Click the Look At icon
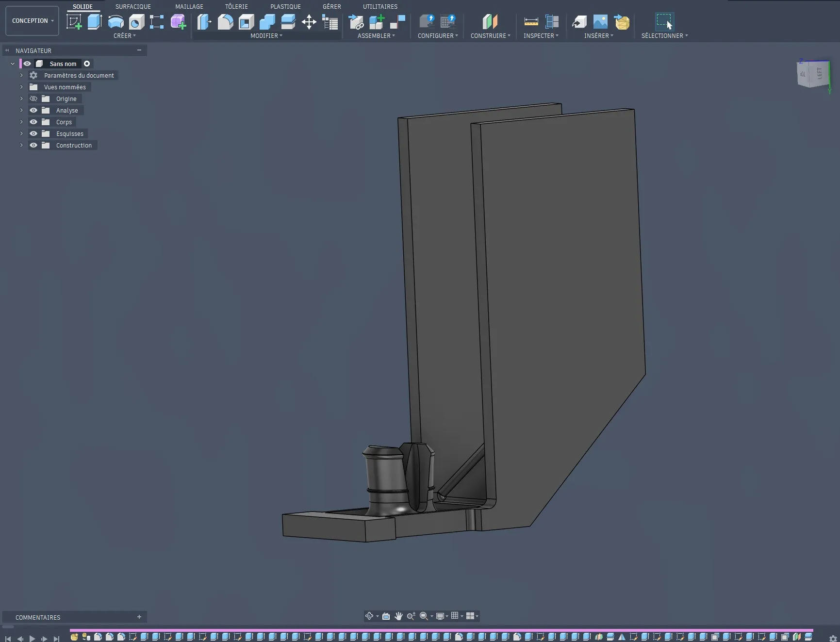 (x=386, y=616)
